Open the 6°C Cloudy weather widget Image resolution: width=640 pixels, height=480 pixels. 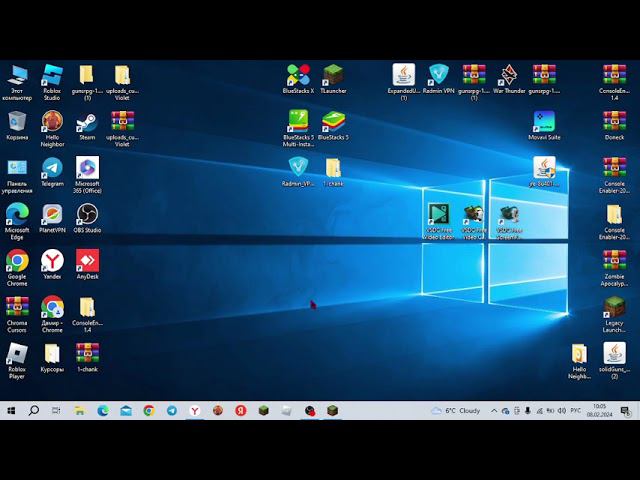[x=456, y=411]
